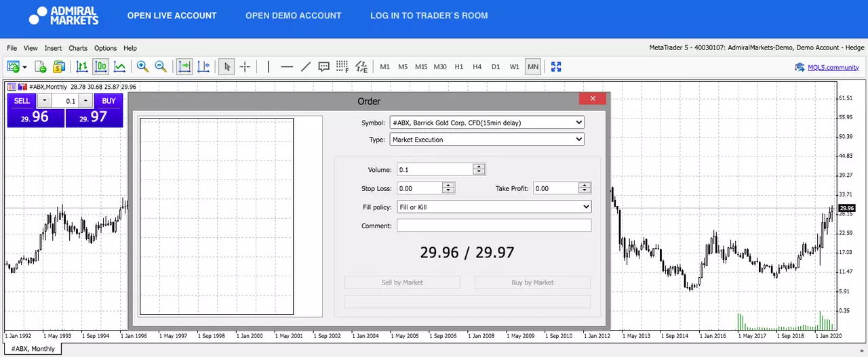
Task: Switch to candlestick chart type
Action: point(101,66)
